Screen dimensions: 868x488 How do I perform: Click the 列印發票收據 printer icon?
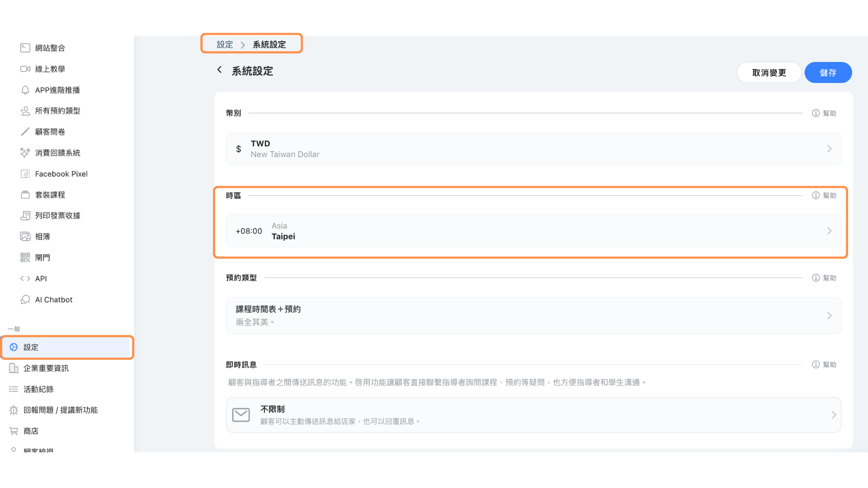[x=25, y=216]
